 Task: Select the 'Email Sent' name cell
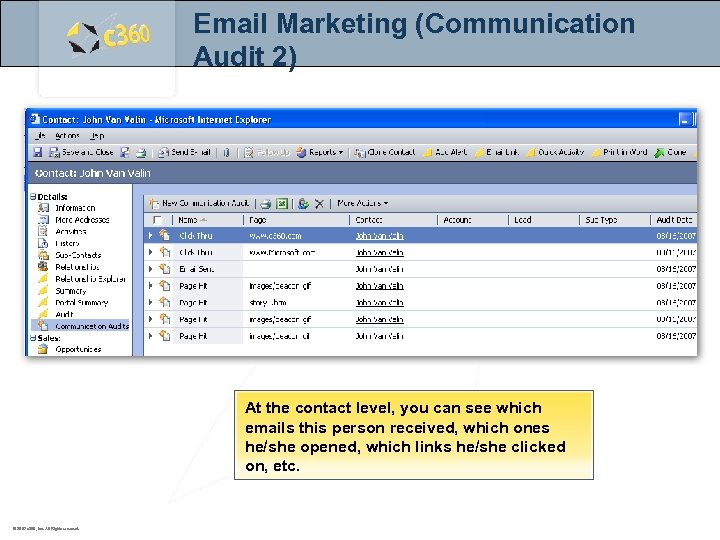click(x=197, y=269)
